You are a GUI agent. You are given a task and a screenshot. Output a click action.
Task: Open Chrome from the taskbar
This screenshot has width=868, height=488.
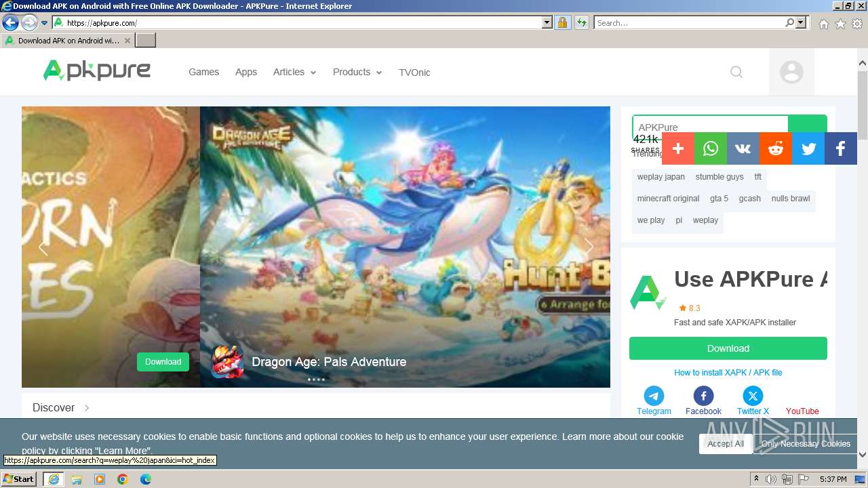click(123, 479)
